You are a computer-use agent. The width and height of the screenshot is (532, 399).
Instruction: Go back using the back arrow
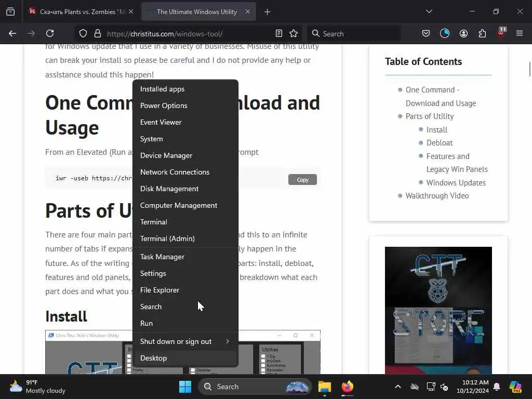[x=12, y=33]
